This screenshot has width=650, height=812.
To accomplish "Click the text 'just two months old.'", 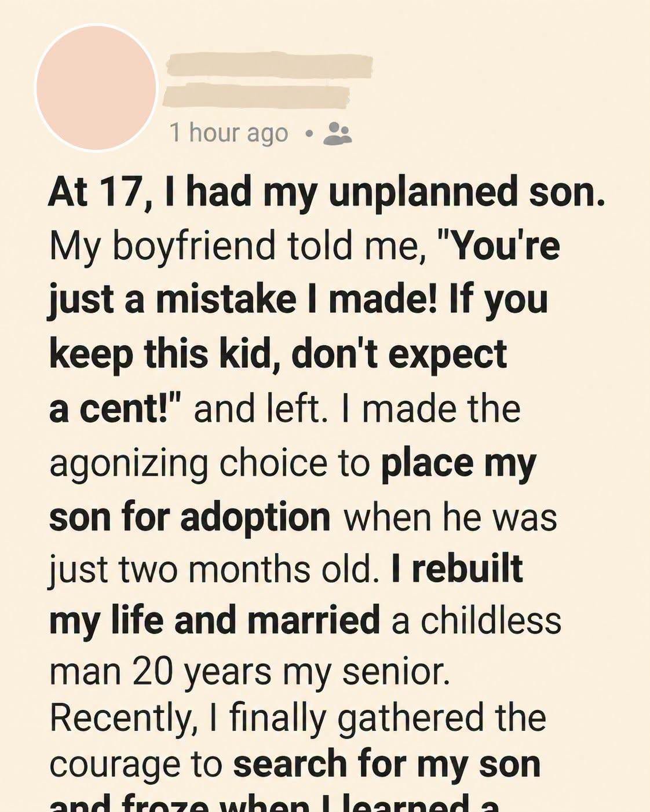I will 214,570.
